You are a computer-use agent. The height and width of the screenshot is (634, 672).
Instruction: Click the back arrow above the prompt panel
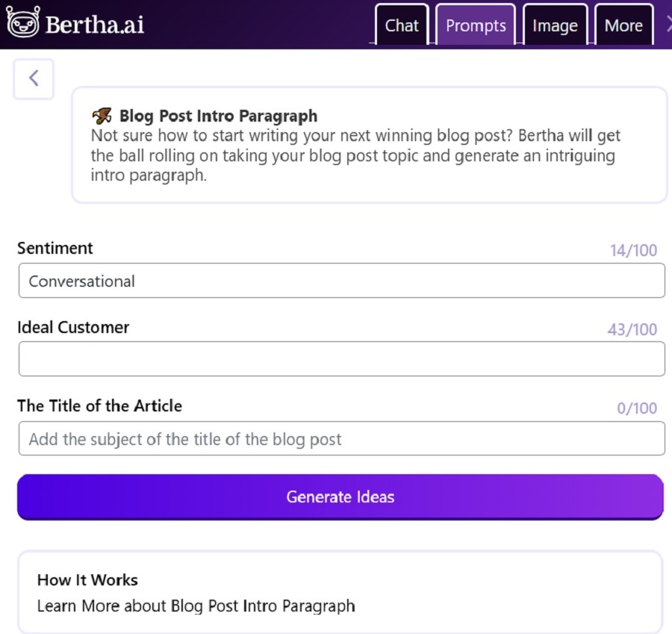point(34,78)
